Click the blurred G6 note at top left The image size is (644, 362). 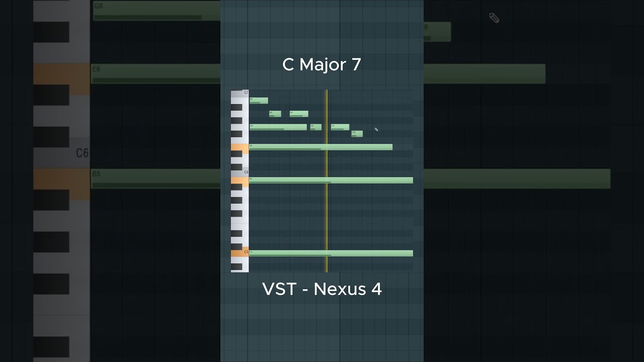156,10
